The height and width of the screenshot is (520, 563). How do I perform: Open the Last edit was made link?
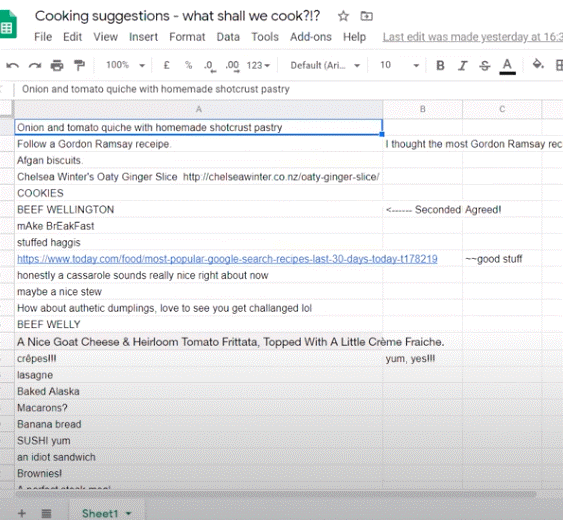pyautogui.click(x=473, y=37)
